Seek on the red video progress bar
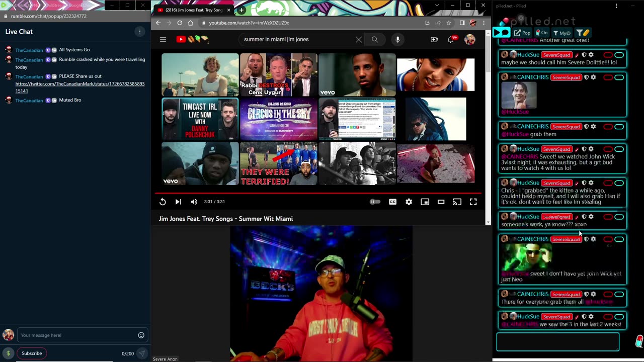The image size is (644, 362). (318, 193)
